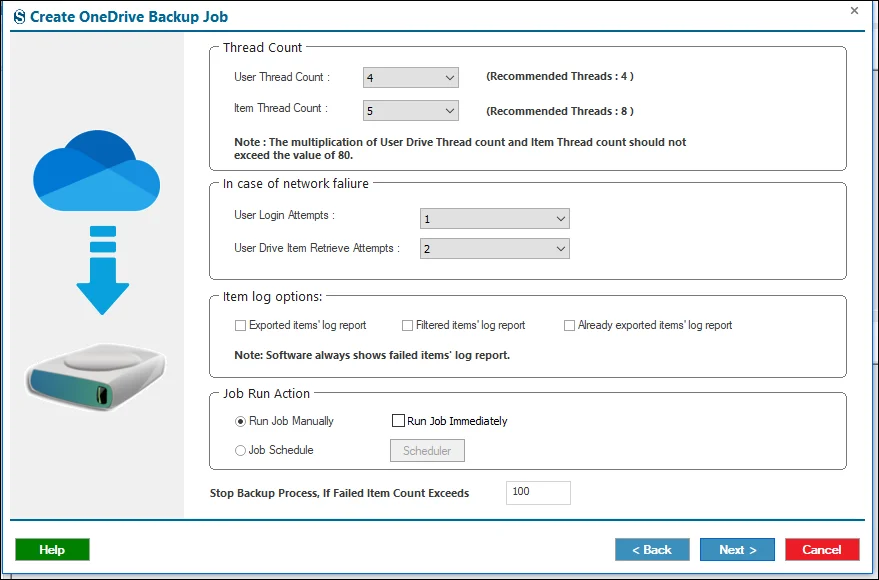The width and height of the screenshot is (879, 580).
Task: Click 'User Drive Item Retrieve Attempts :' label
Action: coord(317,248)
